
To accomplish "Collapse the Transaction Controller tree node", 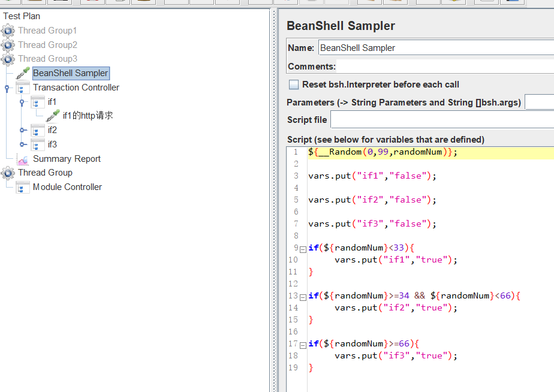I will 7,88.
